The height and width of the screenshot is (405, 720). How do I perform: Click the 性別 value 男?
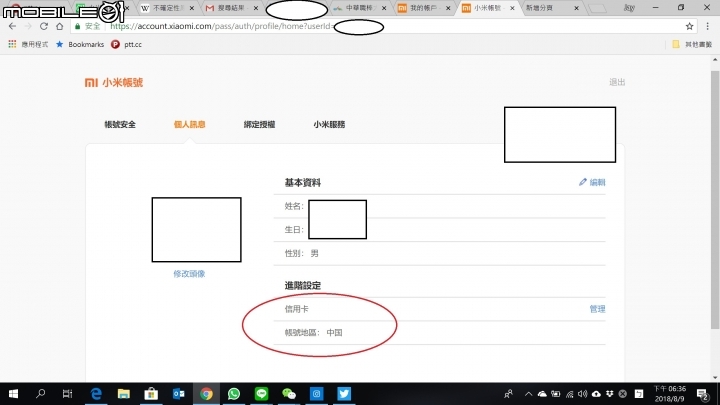point(315,253)
